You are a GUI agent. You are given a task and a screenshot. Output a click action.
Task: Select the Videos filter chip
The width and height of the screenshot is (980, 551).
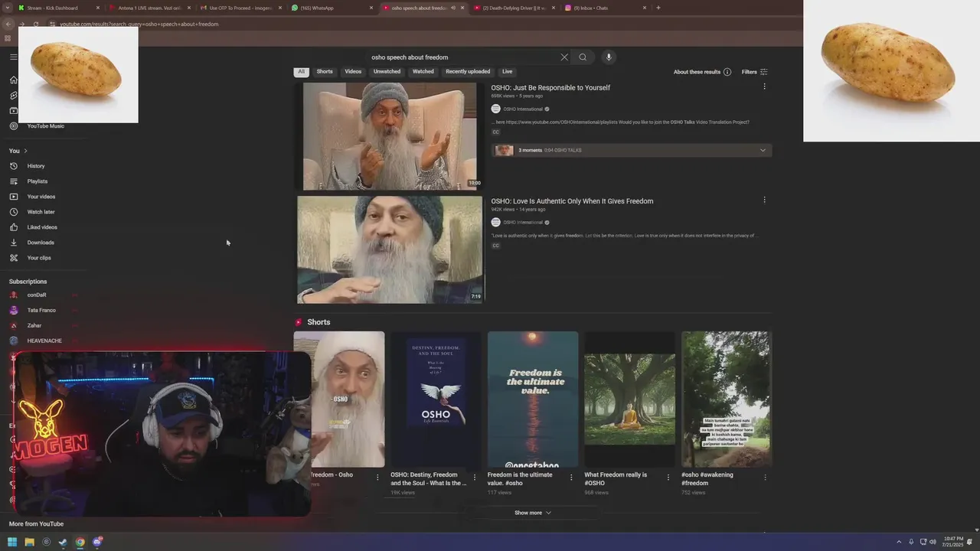[353, 72]
